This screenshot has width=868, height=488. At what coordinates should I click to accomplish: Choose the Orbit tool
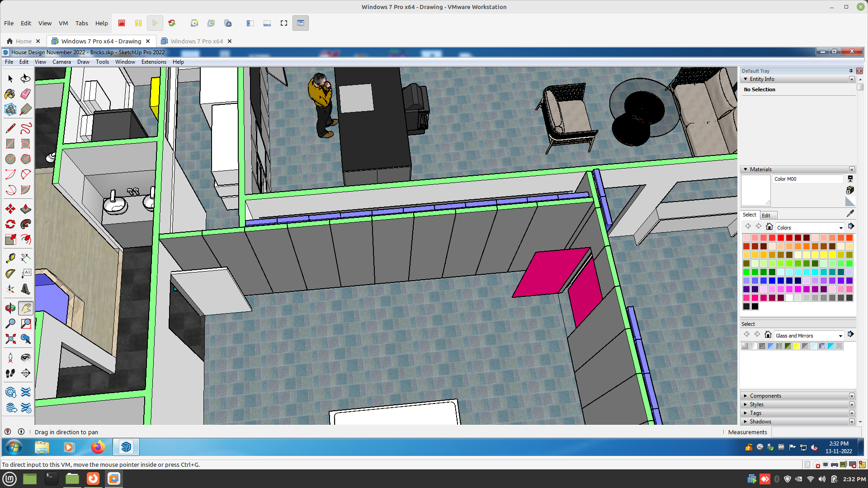(10, 308)
